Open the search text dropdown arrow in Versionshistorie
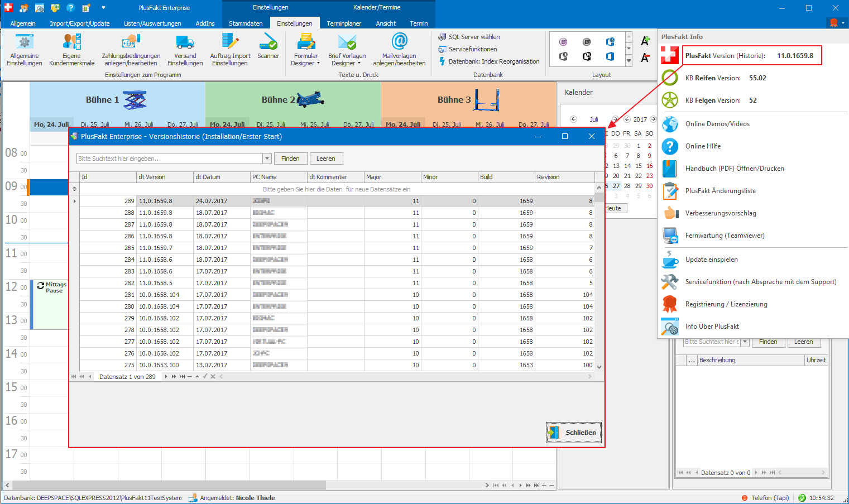Viewport: 849px width, 504px height. (267, 159)
